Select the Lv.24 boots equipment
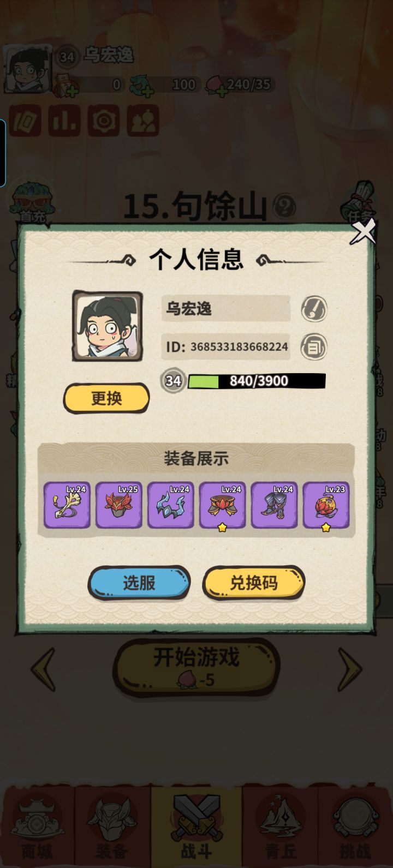 coord(275,505)
